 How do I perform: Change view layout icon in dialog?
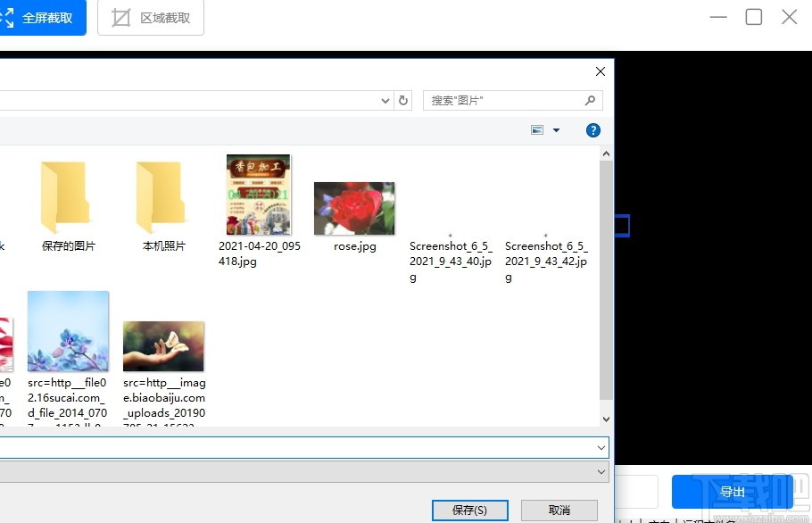[x=537, y=130]
